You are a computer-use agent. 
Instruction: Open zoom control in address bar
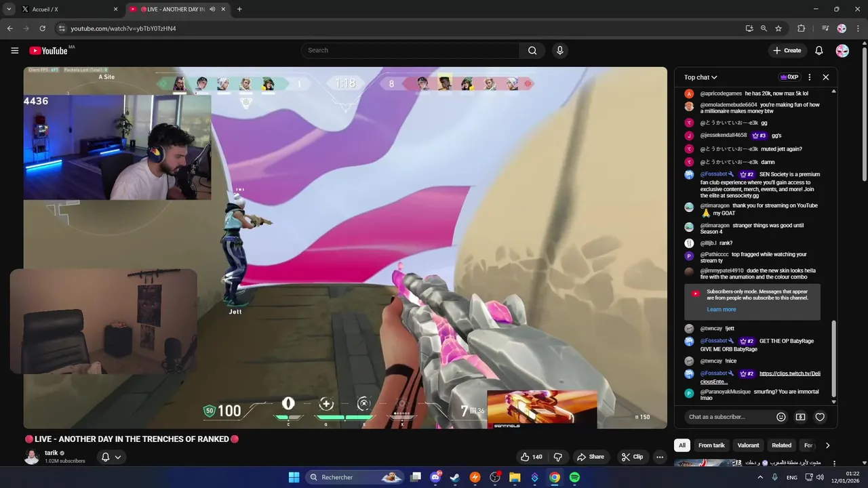tap(764, 28)
